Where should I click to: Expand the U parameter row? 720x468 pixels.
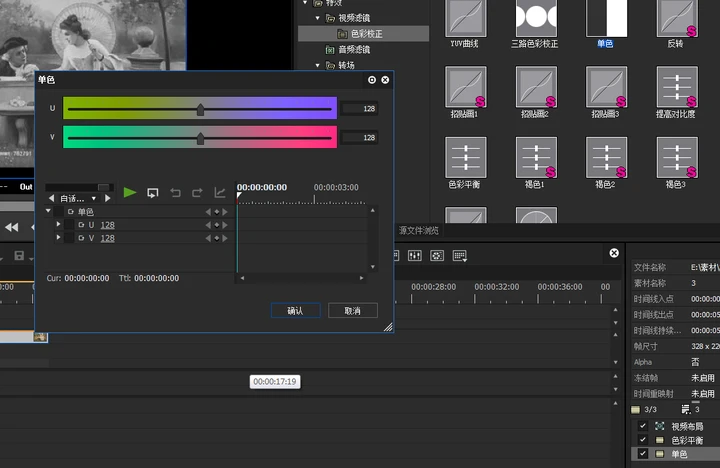[59, 225]
